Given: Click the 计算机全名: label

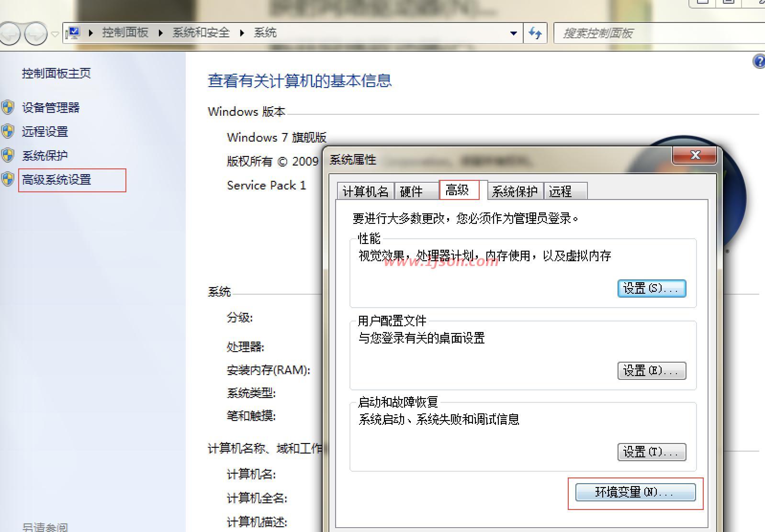Looking at the screenshot, I should point(257,498).
